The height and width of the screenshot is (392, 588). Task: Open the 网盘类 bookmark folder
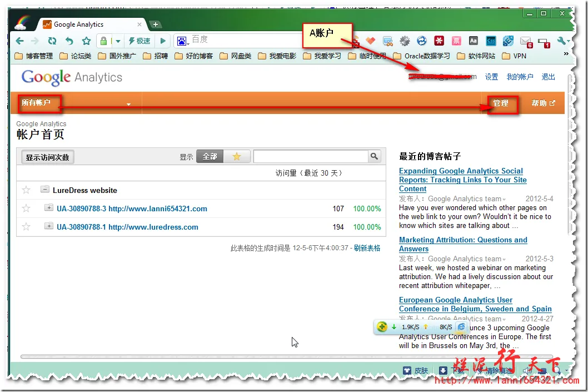click(235, 56)
